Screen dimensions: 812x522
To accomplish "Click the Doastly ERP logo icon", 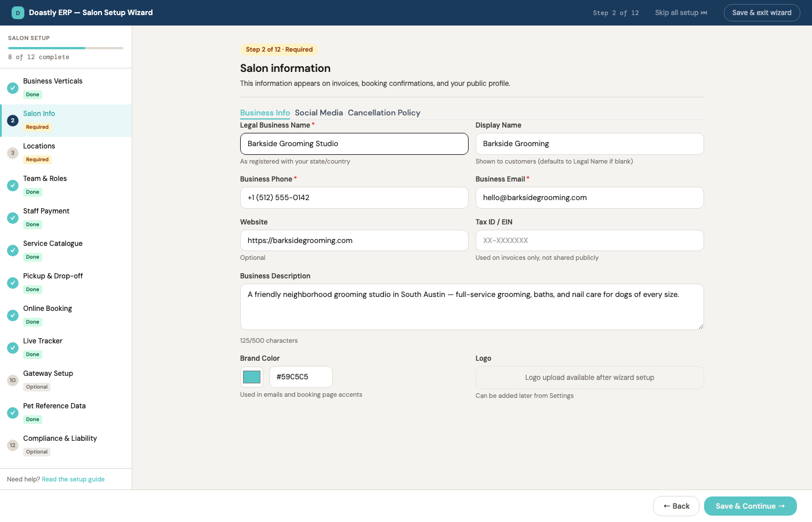I will coord(18,13).
